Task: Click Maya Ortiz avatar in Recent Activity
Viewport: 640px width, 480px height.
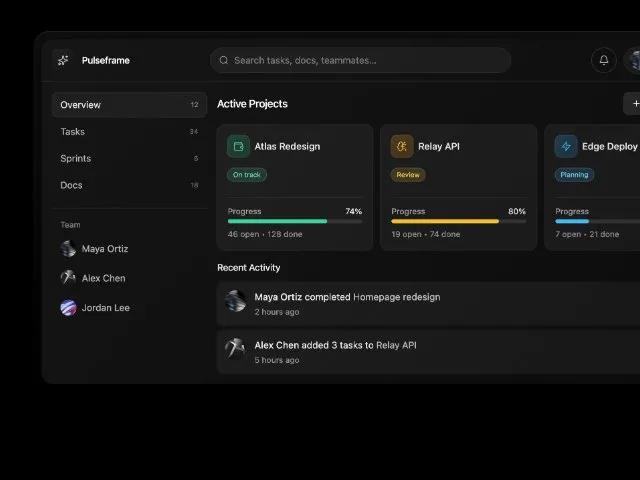Action: tap(236, 301)
